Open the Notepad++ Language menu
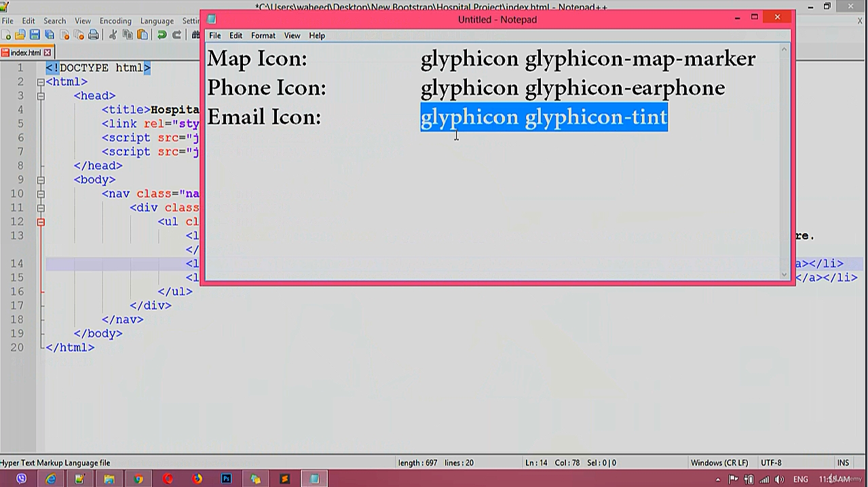 pyautogui.click(x=157, y=21)
